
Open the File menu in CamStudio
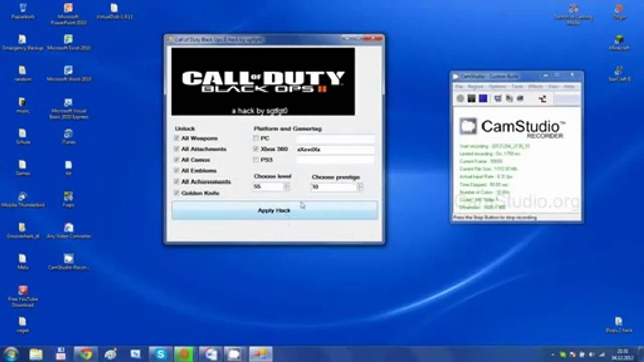459,87
